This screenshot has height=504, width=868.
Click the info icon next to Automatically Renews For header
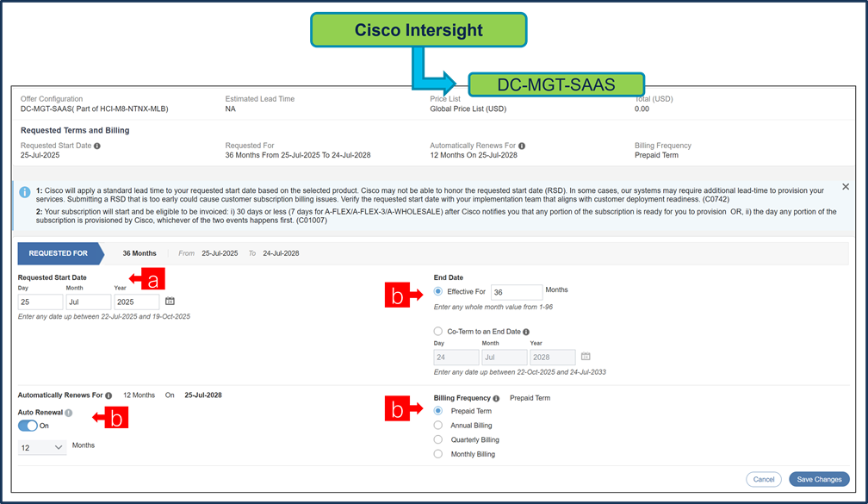tap(522, 146)
